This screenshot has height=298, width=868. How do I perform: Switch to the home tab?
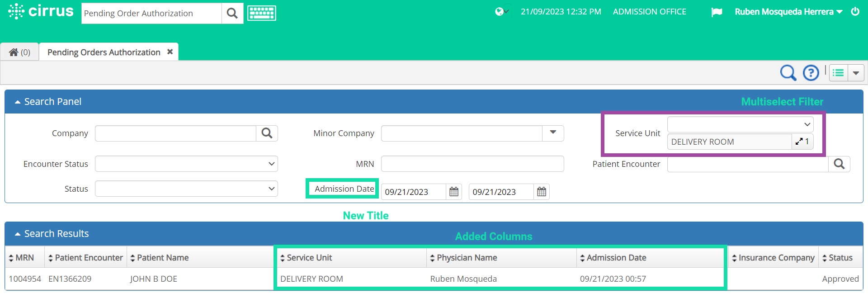(19, 52)
